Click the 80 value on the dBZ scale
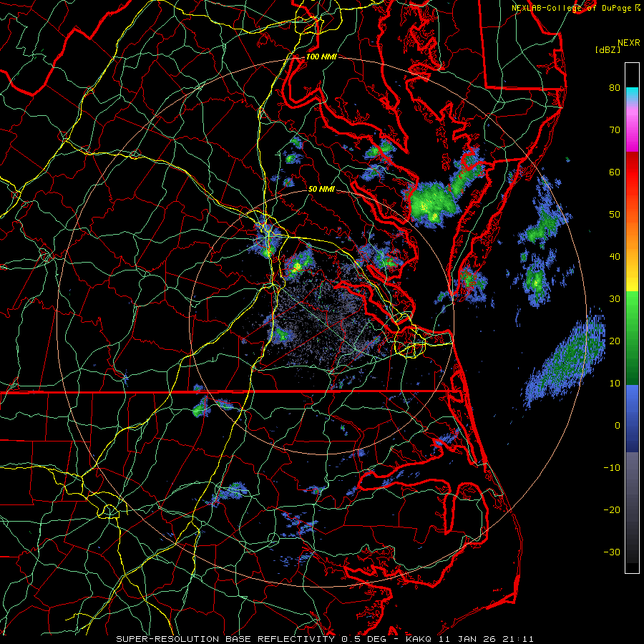 pyautogui.click(x=615, y=87)
